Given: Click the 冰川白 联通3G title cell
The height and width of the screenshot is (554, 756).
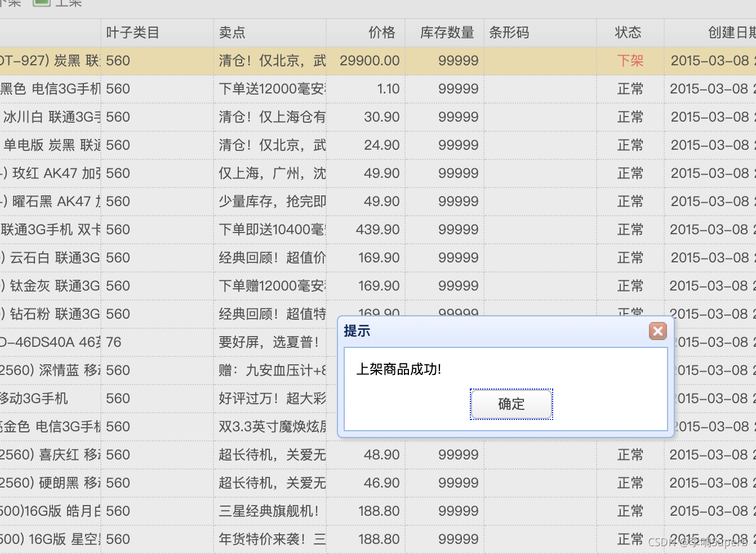Looking at the screenshot, I should pyautogui.click(x=50, y=117).
